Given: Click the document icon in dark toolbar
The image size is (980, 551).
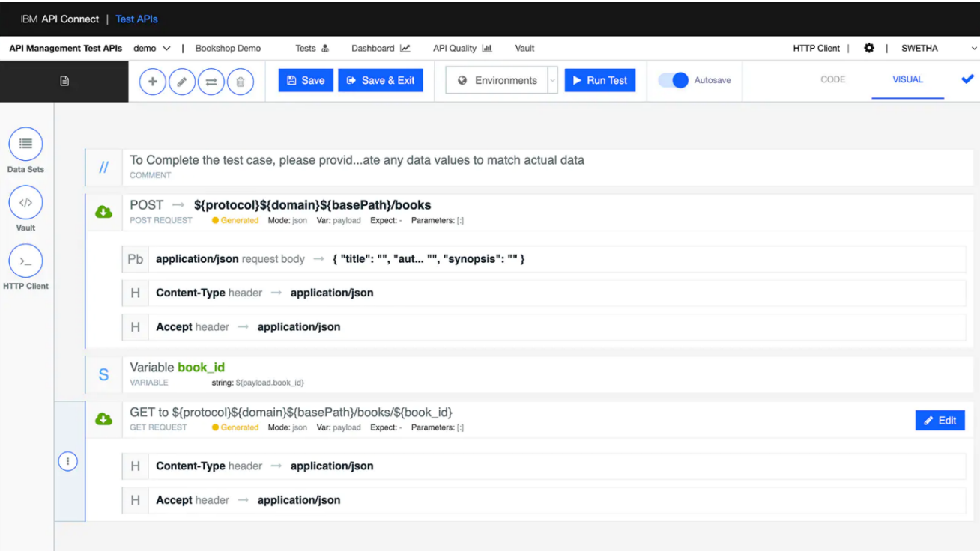Looking at the screenshot, I should pyautogui.click(x=64, y=81).
